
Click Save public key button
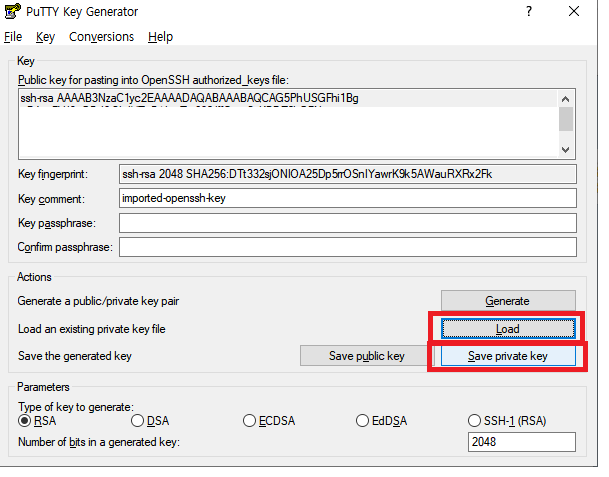(367, 356)
